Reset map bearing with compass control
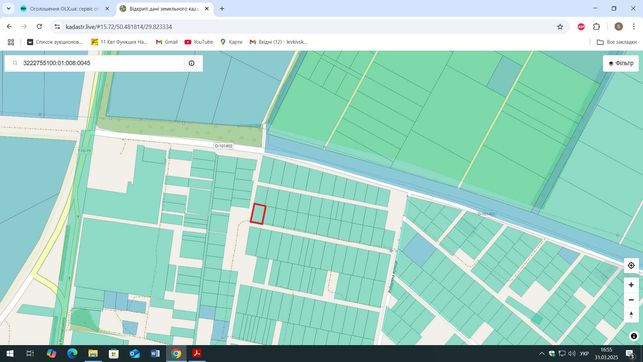Viewport: 643px width, 362px height. pos(631,315)
